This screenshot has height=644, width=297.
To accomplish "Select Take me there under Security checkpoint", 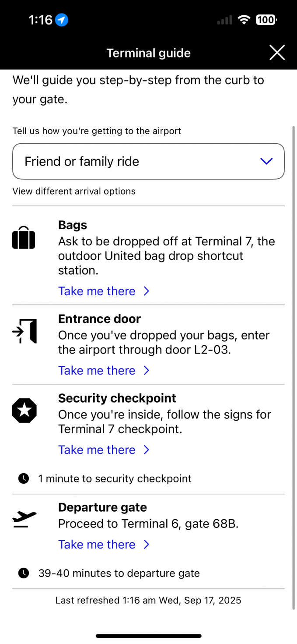I will pos(97,450).
